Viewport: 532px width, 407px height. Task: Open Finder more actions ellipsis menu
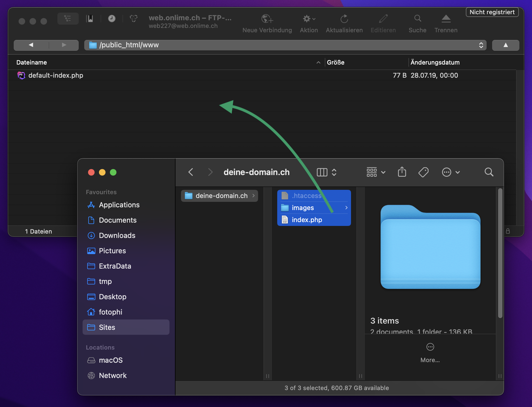[x=451, y=172]
